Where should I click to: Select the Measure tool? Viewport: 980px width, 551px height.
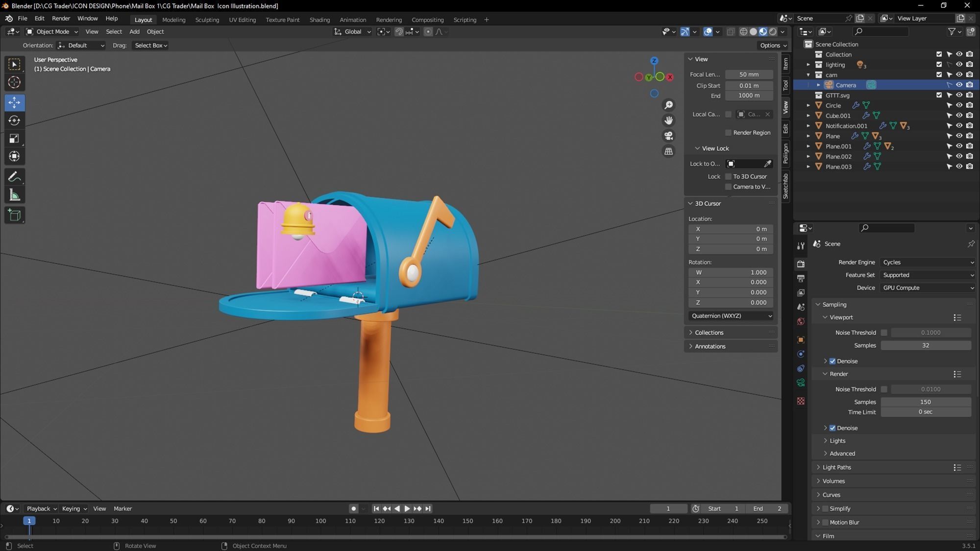[x=14, y=195]
